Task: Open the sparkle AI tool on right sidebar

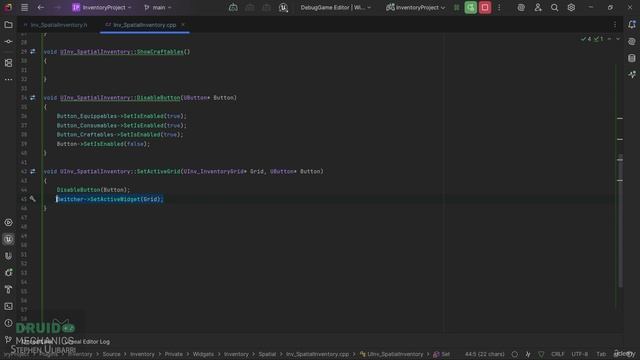Action: [632, 75]
